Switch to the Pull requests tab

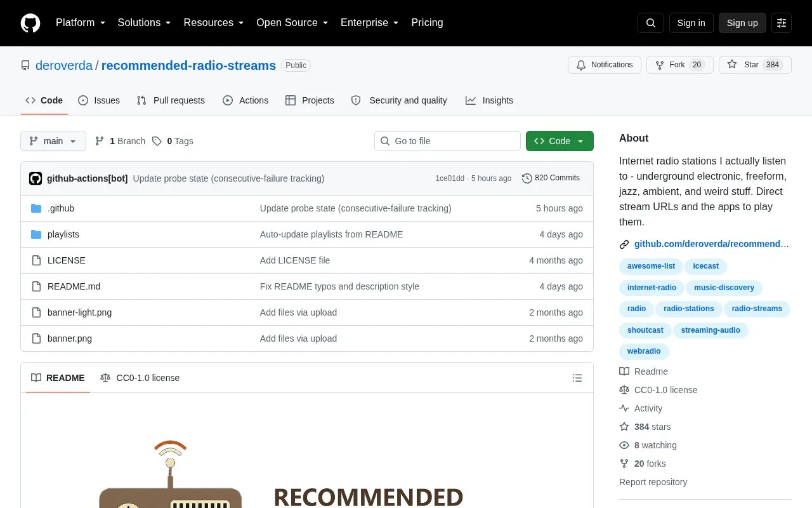171,100
